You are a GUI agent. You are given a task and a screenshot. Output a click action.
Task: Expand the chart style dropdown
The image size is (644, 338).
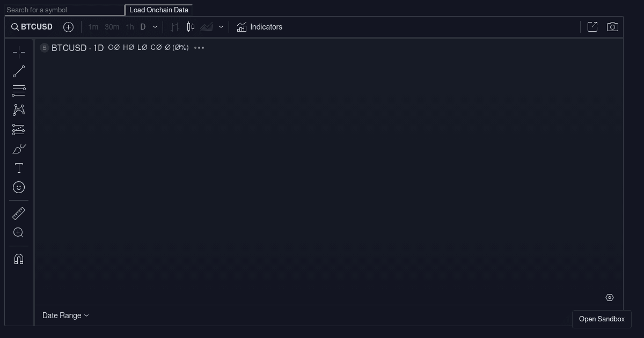point(221,27)
